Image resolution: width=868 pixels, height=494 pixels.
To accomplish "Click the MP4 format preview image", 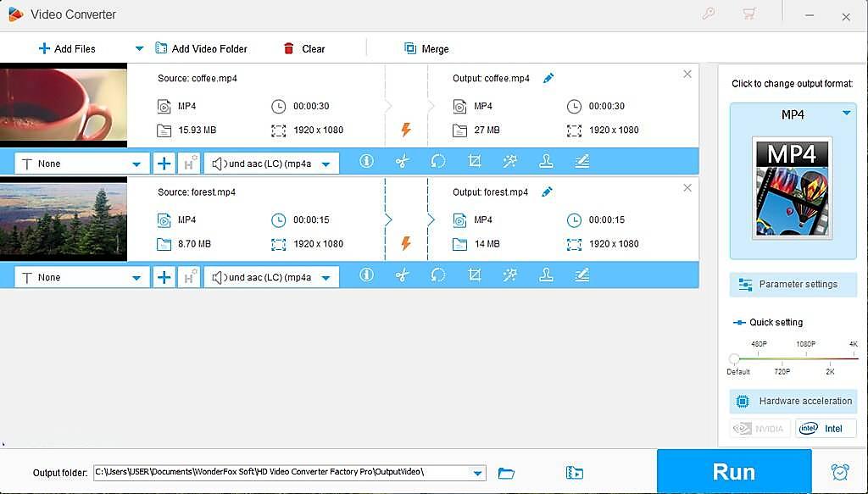I will (793, 188).
